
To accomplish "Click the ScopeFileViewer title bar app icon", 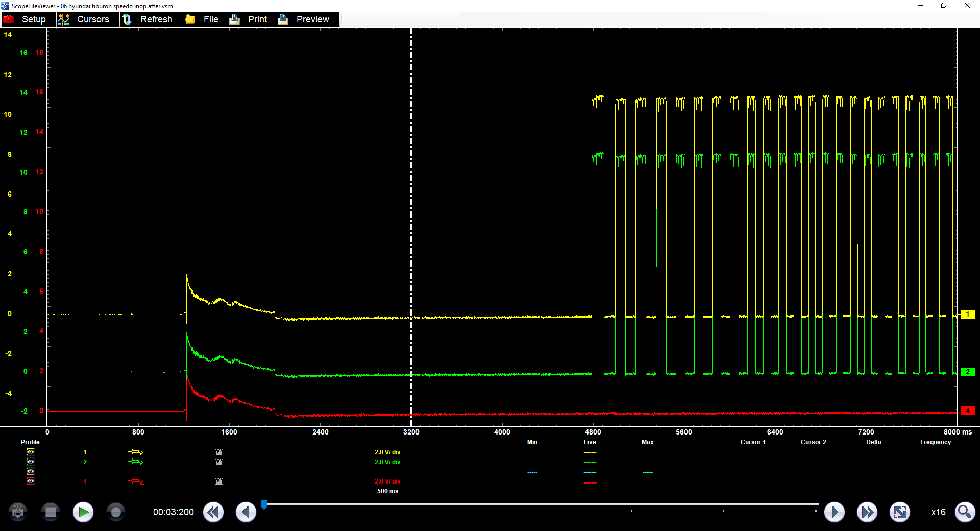I will click(5, 6).
